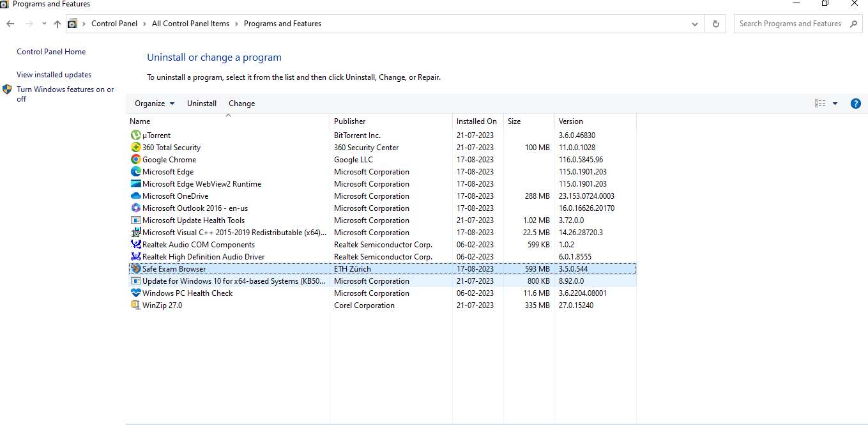Click the All Control Panel Items breadcrumb

pos(190,24)
